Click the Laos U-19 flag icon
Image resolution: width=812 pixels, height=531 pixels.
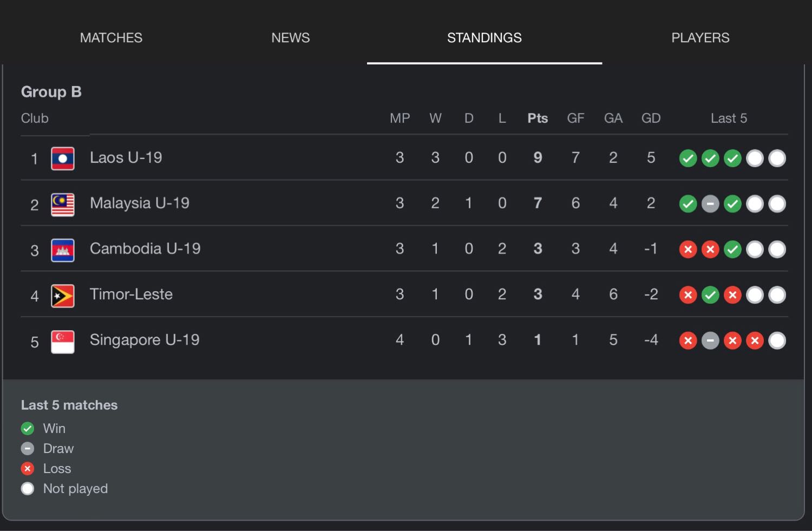[63, 159]
